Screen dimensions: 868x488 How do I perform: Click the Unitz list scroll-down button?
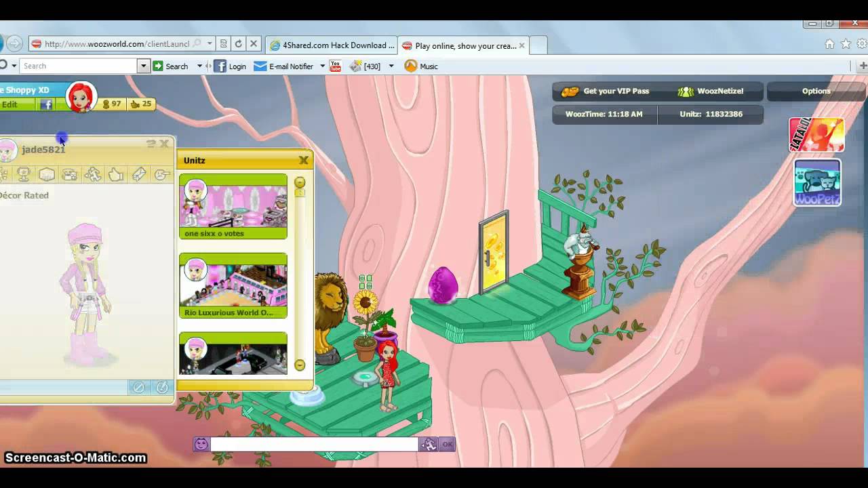pos(300,365)
